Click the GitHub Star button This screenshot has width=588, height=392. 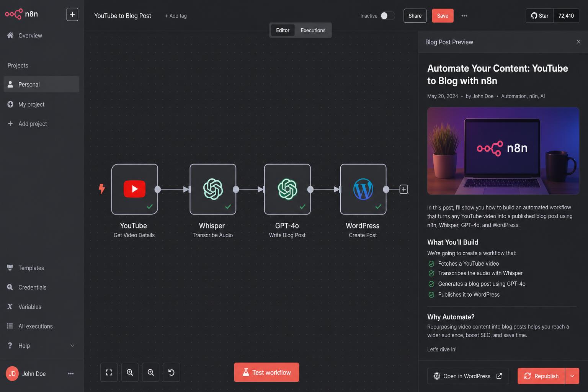pos(540,16)
